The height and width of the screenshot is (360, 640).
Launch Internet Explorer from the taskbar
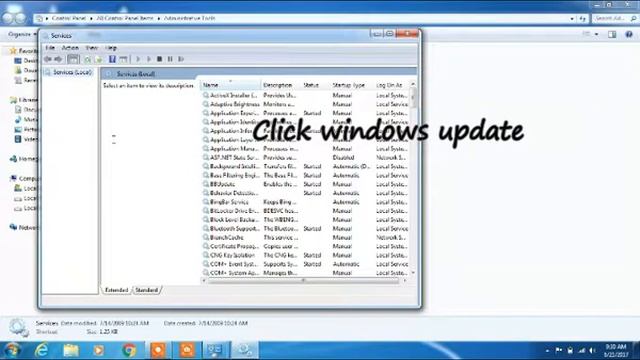tap(42, 350)
